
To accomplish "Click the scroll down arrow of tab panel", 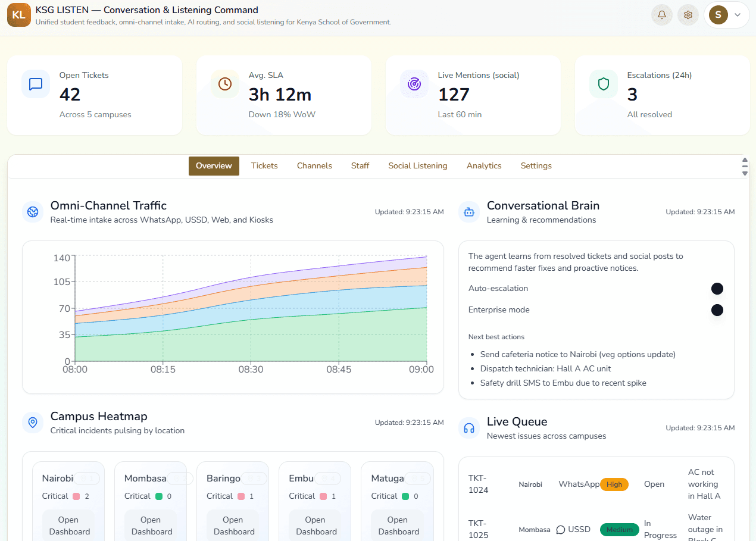I will pos(744,173).
